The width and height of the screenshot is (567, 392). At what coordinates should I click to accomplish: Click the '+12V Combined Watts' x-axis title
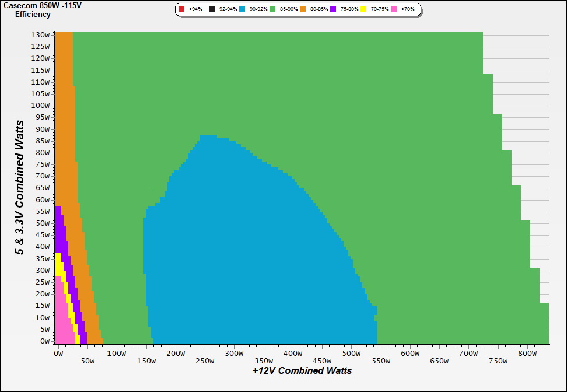302,370
